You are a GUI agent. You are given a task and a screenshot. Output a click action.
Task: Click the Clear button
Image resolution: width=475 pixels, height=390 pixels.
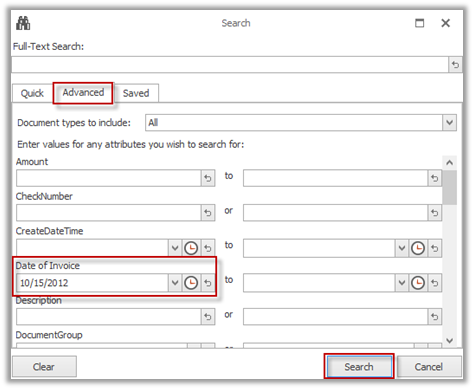pos(44,367)
